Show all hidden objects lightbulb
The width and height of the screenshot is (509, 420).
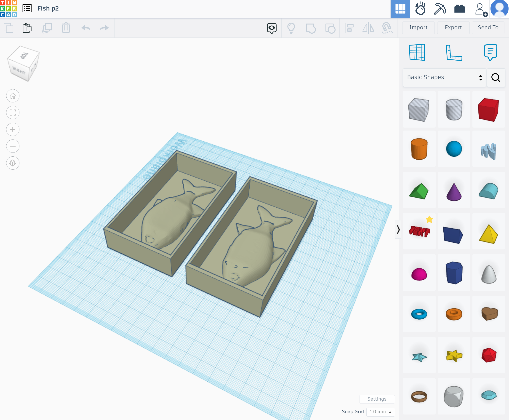tap(291, 28)
